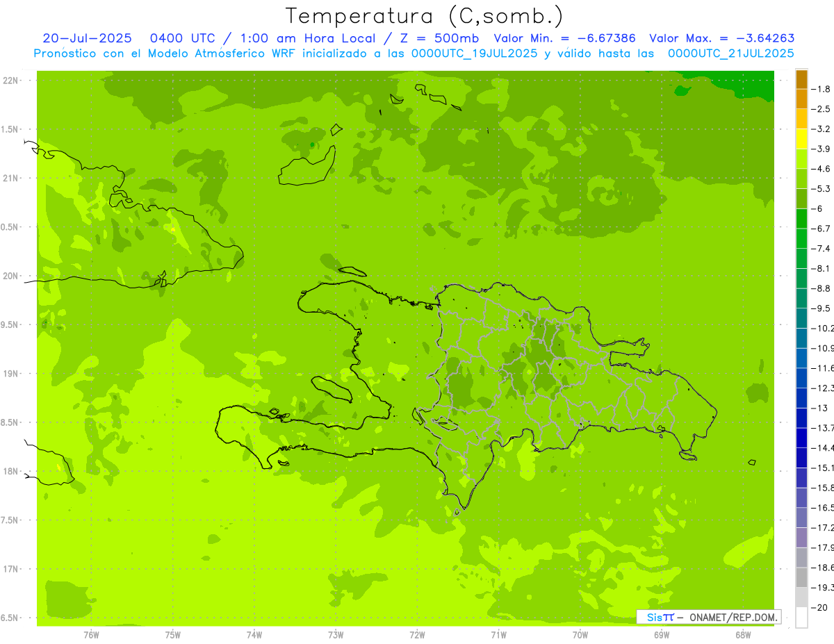The width and height of the screenshot is (834, 644).
Task: Click the '-3.9' colorbar label
Action: pos(821,149)
